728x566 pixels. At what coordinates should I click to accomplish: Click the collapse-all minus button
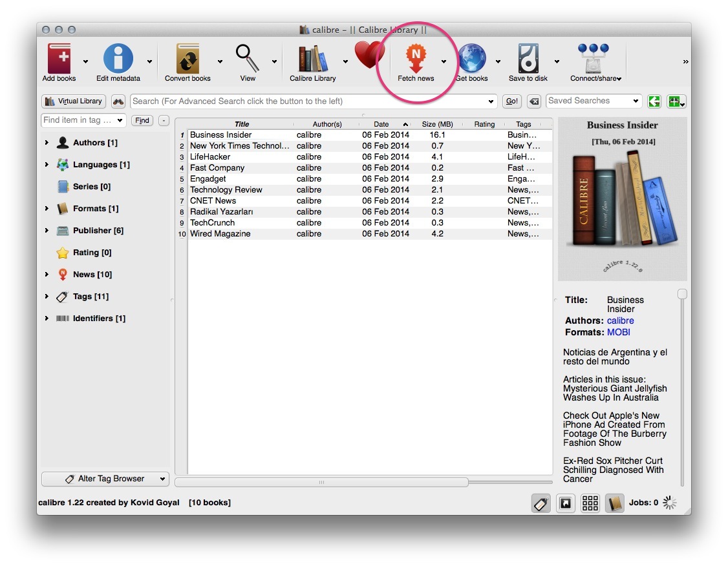pyautogui.click(x=164, y=121)
